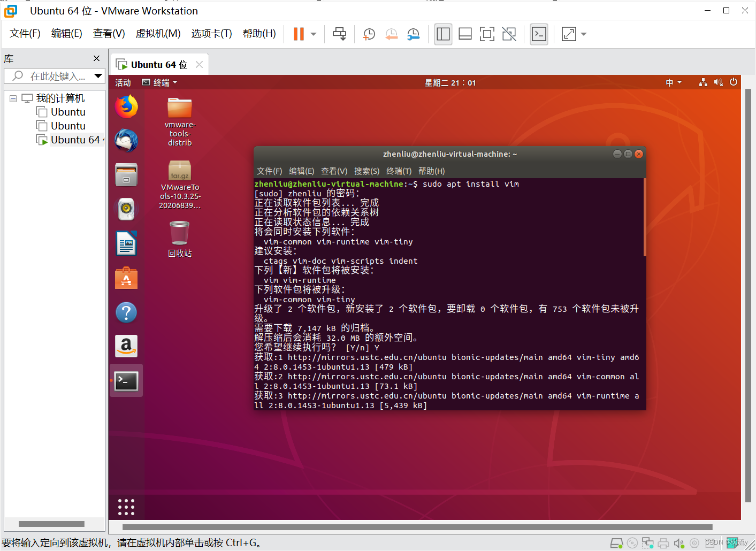The image size is (756, 551).
Task: Open Rhythmbox music player from the dock
Action: coord(126,209)
